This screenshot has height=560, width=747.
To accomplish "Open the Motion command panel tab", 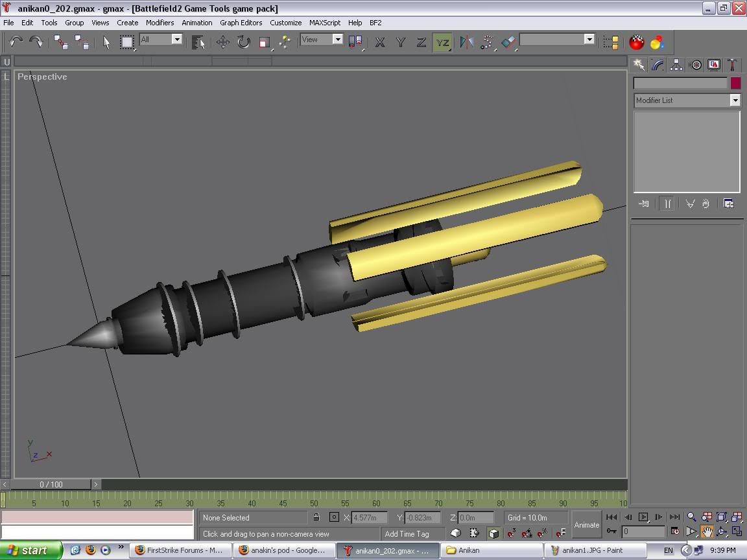I will (695, 65).
